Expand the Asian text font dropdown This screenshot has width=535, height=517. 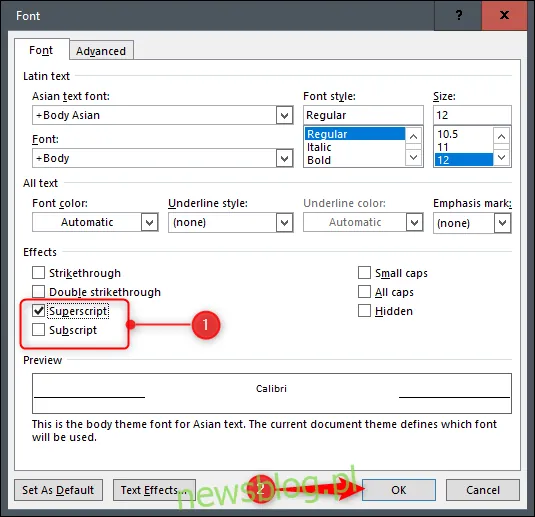[x=285, y=115]
